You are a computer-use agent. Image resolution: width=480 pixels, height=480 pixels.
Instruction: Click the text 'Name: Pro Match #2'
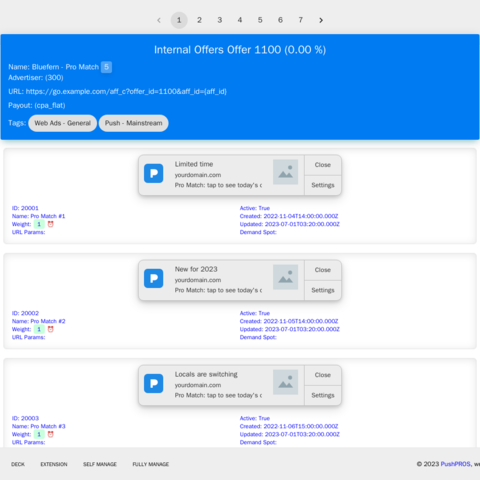tap(39, 321)
